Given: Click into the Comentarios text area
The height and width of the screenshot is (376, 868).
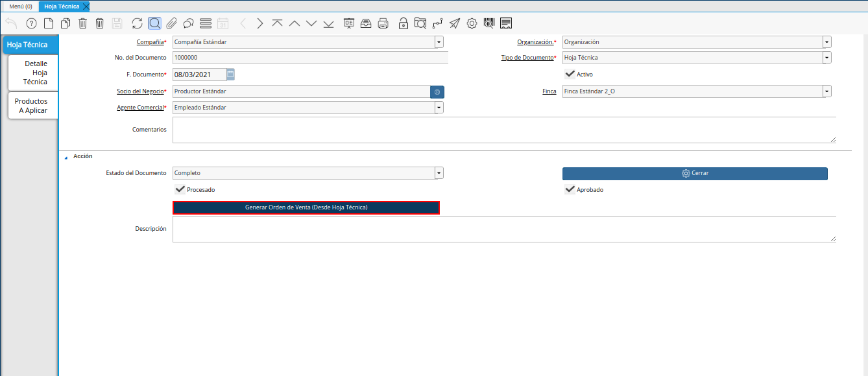Looking at the screenshot, I should (504, 130).
